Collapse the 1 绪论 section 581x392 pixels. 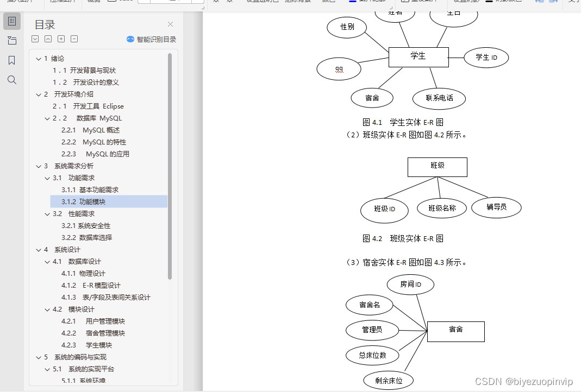(38, 58)
